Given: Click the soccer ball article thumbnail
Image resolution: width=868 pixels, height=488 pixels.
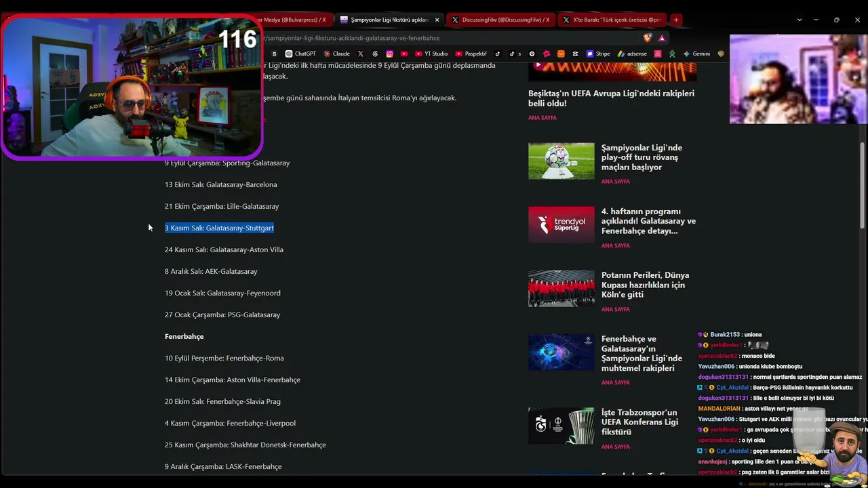Looking at the screenshot, I should pos(561,161).
